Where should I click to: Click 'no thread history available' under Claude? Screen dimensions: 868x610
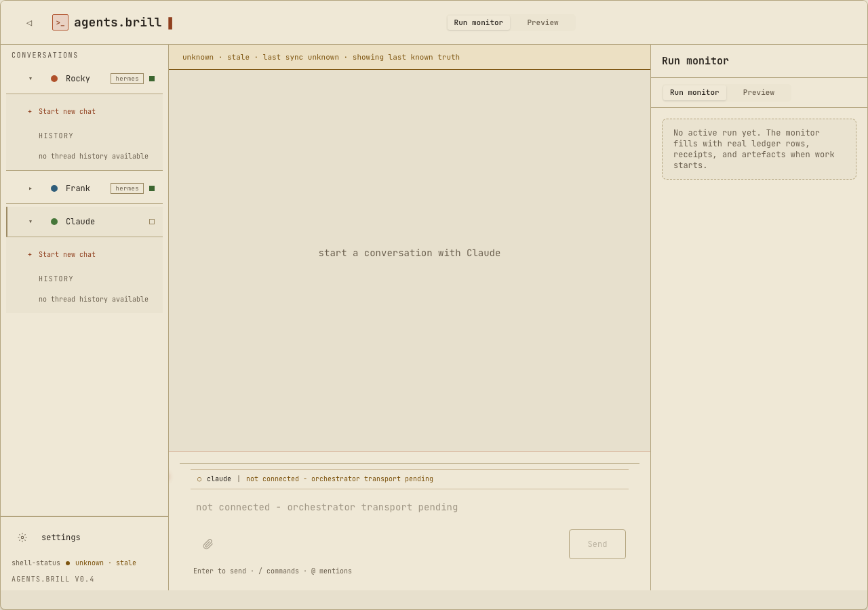click(94, 300)
